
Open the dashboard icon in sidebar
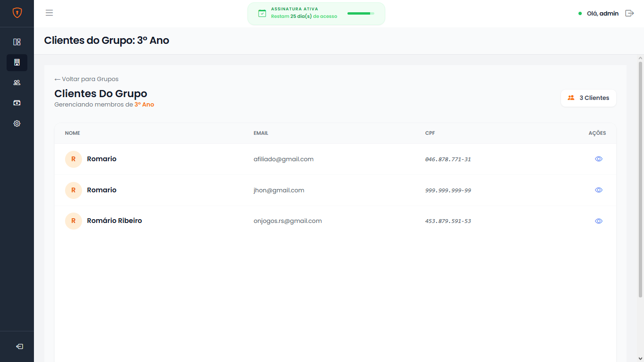click(17, 42)
